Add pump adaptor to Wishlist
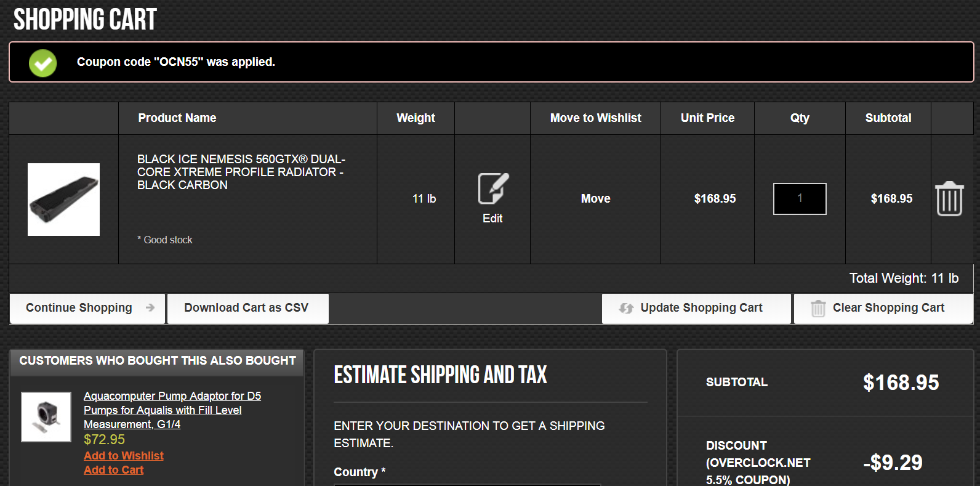 (124, 456)
